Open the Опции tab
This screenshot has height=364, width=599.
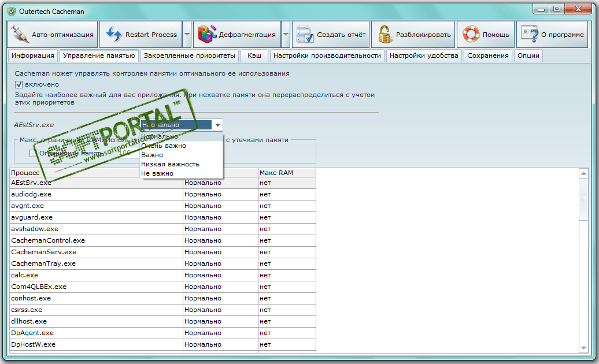528,55
